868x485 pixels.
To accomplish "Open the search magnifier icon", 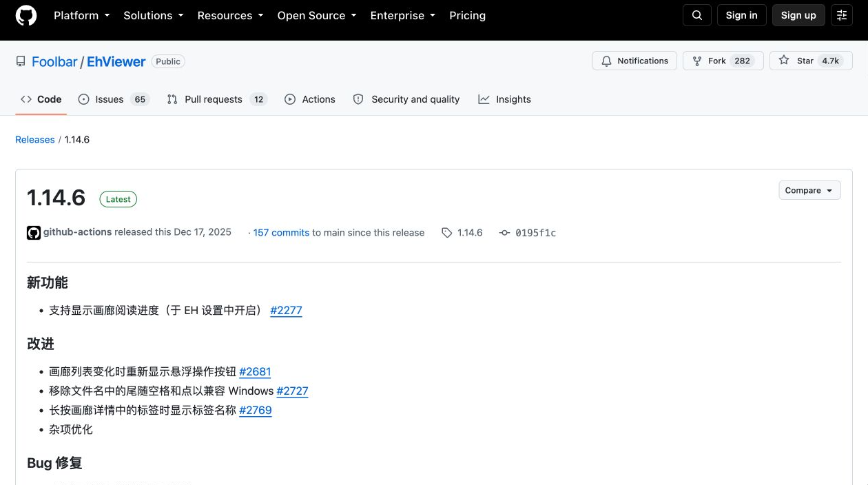I will pos(697,15).
